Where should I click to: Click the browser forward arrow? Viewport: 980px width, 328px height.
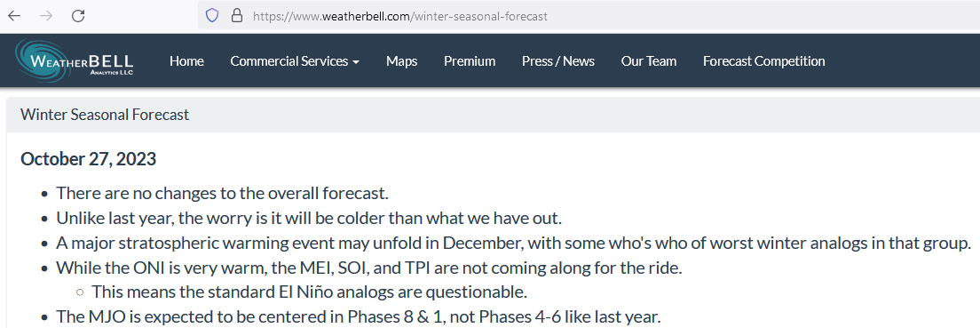tap(45, 16)
